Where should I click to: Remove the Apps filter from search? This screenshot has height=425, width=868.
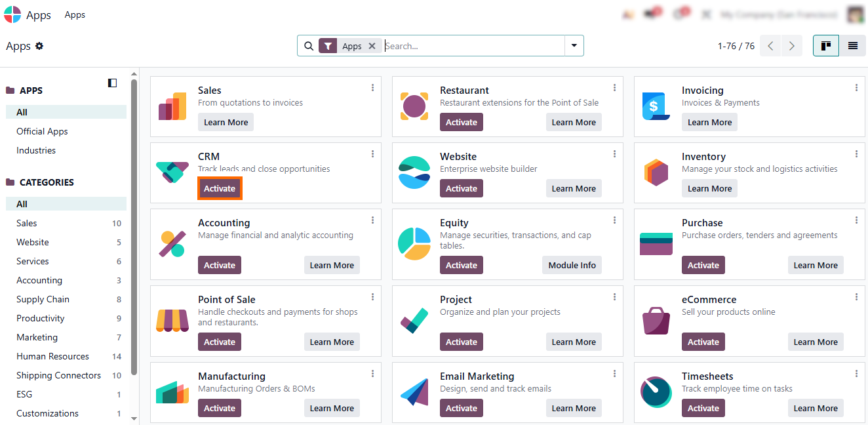[x=372, y=46]
